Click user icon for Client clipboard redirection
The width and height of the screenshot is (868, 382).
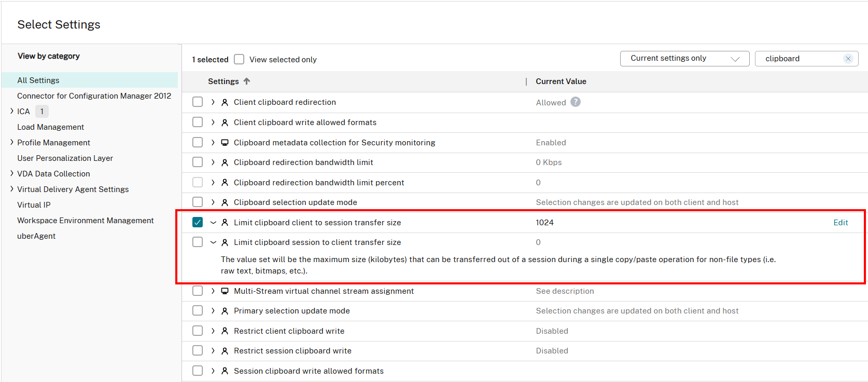[x=225, y=102]
